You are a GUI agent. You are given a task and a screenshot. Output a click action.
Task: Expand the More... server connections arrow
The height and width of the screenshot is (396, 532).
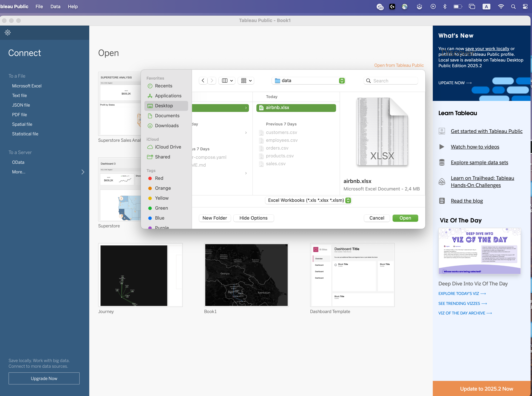83,172
